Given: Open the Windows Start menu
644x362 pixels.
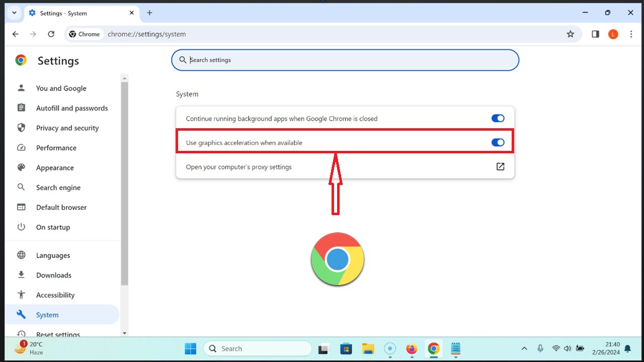Looking at the screenshot, I should [191, 348].
